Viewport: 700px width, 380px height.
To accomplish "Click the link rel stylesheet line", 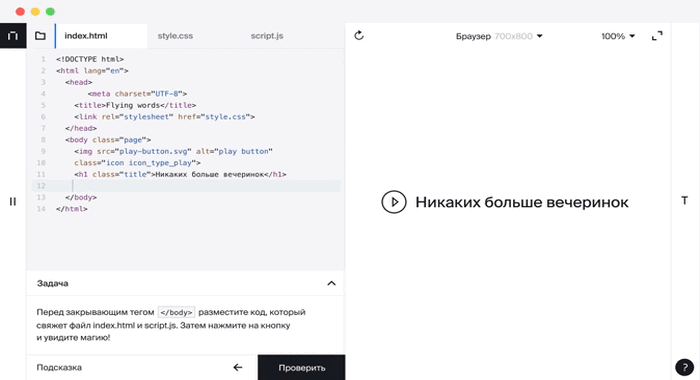I will (x=165, y=117).
